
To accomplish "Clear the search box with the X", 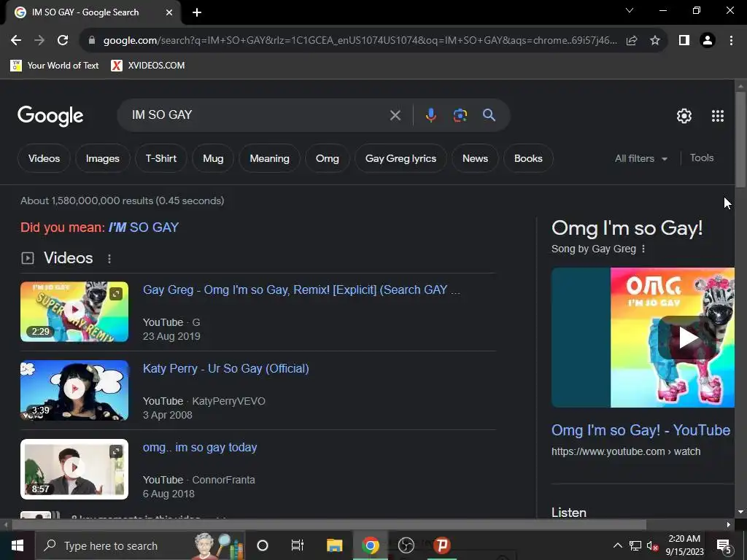I will coord(395,115).
